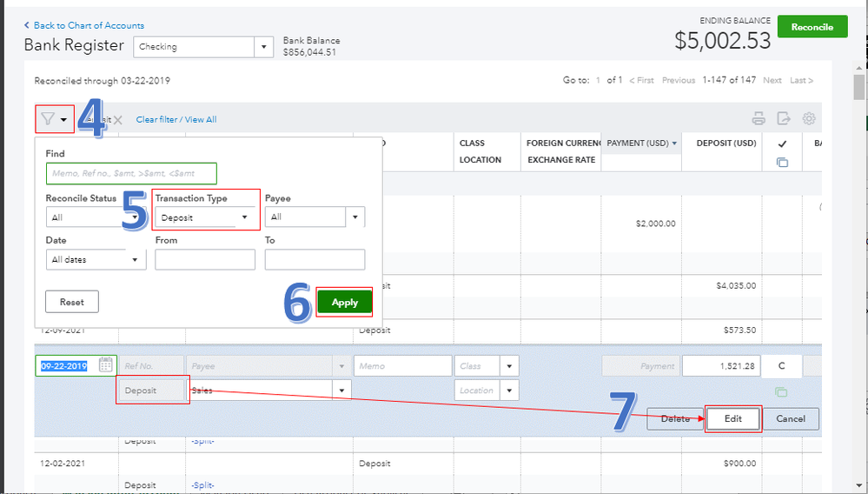
Task: Click the Ref No. field
Action: 151,366
